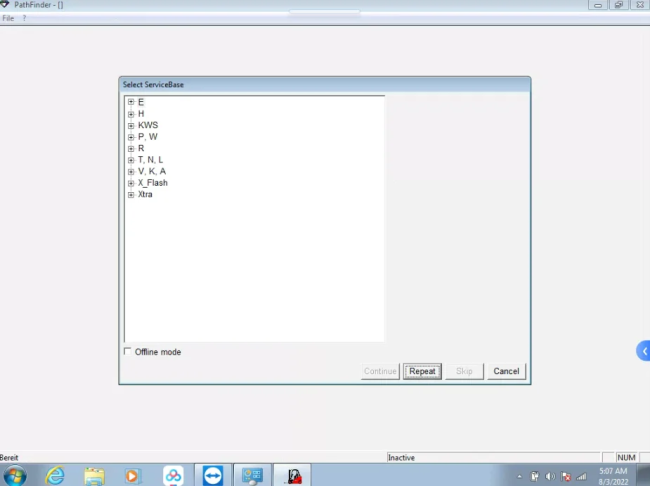This screenshot has height=486, width=650.
Task: Expand the X_Flash tree node
Action: tap(131, 183)
